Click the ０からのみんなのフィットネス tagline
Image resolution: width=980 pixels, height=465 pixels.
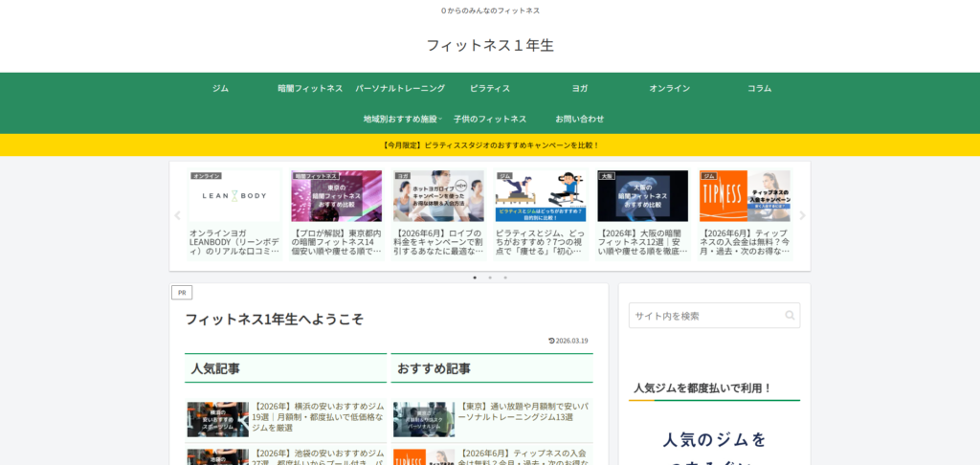[x=490, y=11]
